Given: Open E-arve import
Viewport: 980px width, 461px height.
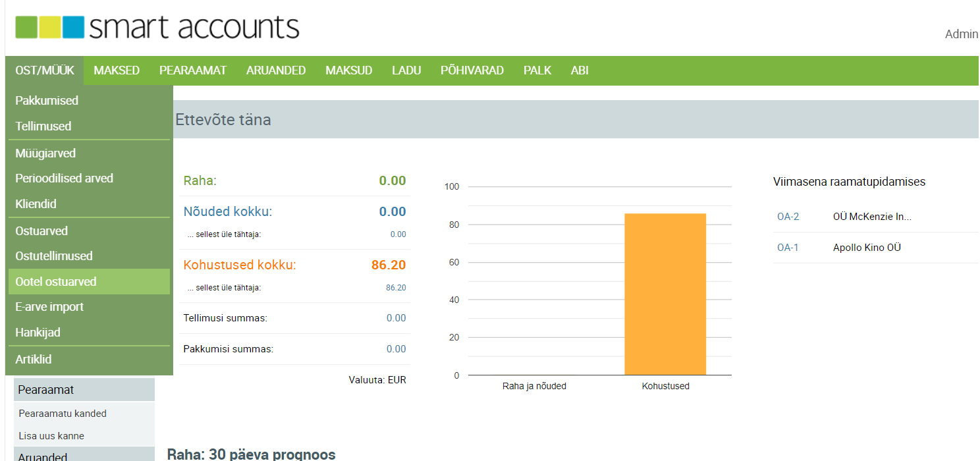Looking at the screenshot, I should tap(89, 307).
